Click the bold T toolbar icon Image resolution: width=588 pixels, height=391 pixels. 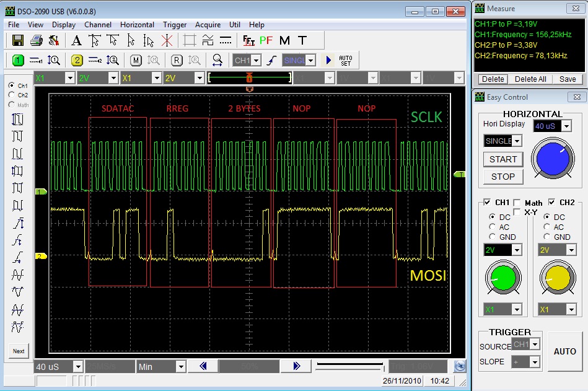tap(302, 40)
